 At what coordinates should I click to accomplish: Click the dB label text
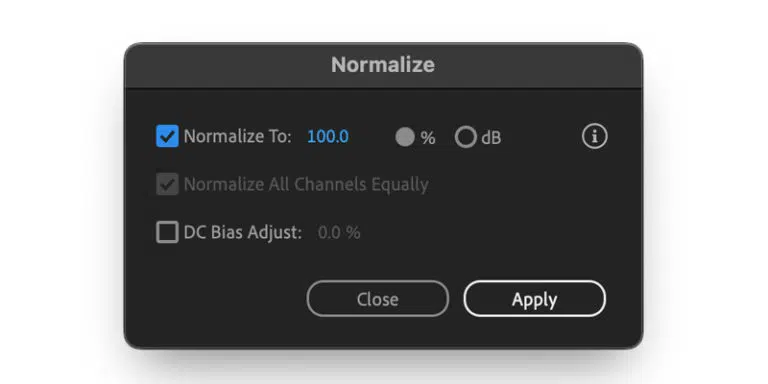[491, 138]
